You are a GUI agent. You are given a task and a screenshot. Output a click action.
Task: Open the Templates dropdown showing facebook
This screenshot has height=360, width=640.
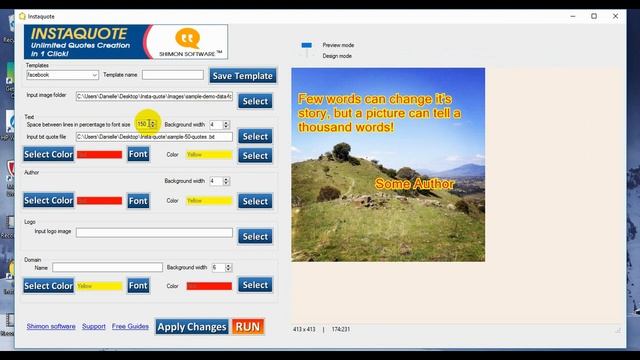point(62,75)
